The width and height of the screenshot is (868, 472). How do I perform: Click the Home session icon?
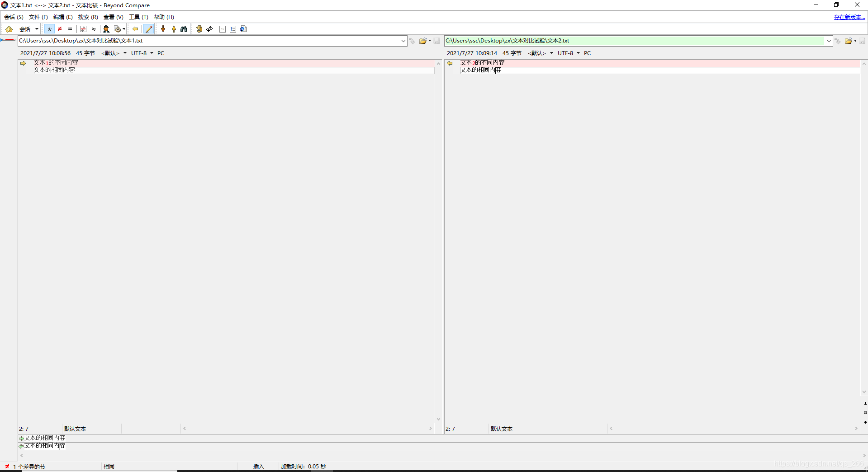pyautogui.click(x=9, y=29)
